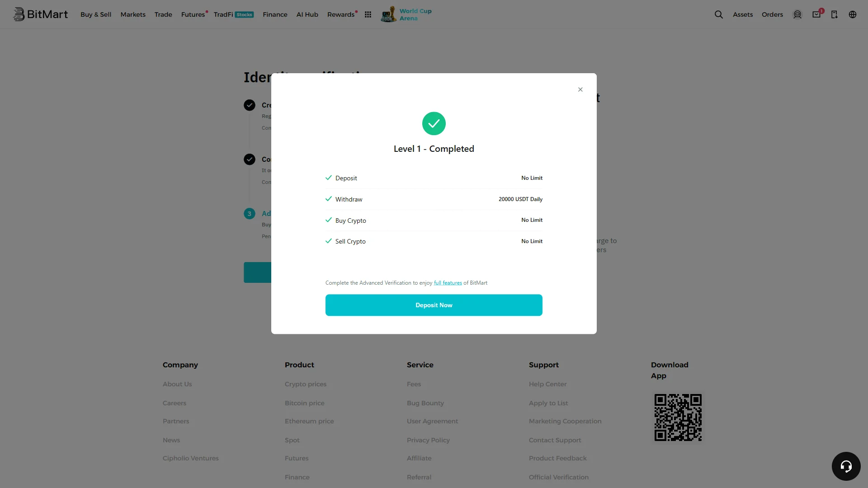The height and width of the screenshot is (488, 868).
Task: Open News footer link
Action: tap(171, 440)
